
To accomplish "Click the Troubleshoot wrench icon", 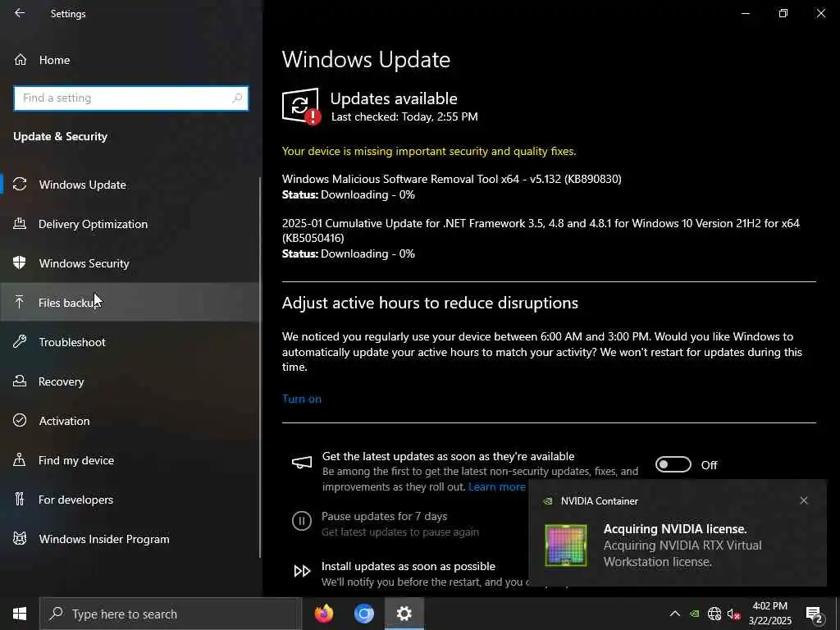I will pos(20,341).
